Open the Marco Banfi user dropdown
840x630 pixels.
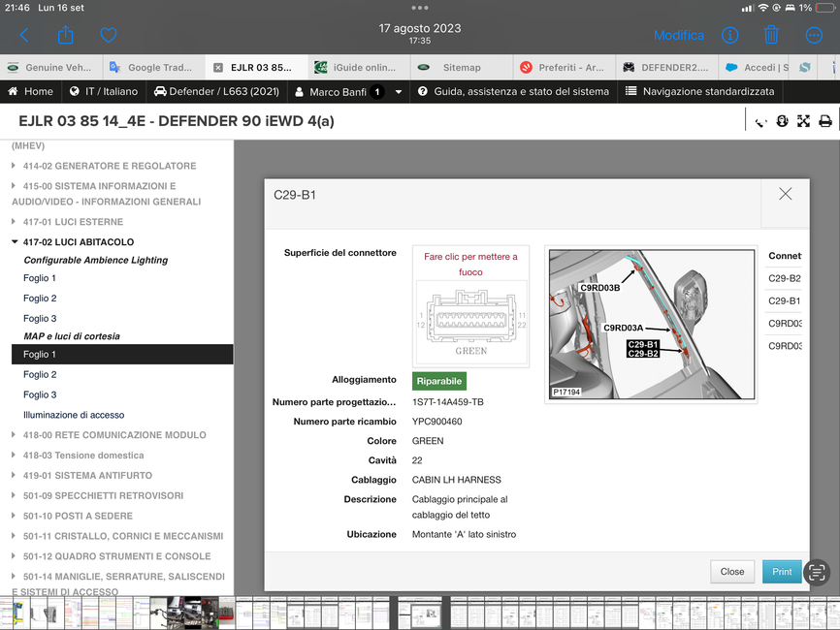(x=348, y=91)
